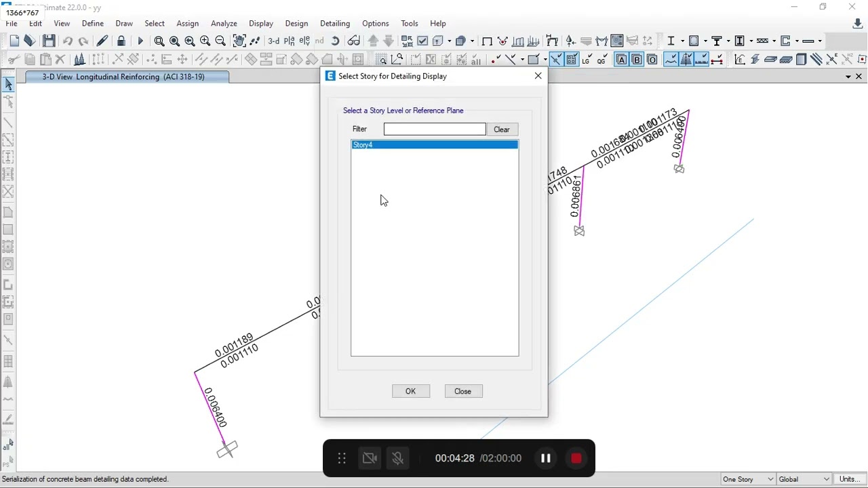The height and width of the screenshot is (488, 868).
Task: Click the recorder drag handle dots
Action: click(x=342, y=459)
